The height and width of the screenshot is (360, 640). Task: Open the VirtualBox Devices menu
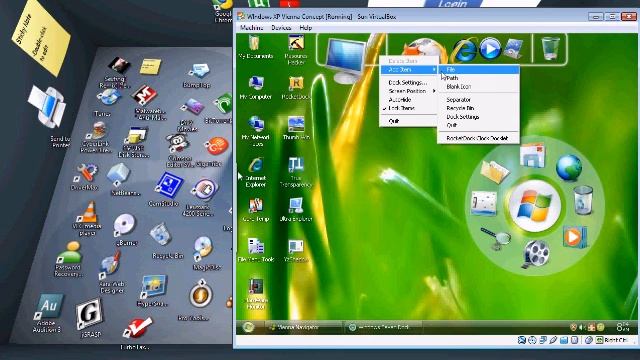[x=281, y=28]
